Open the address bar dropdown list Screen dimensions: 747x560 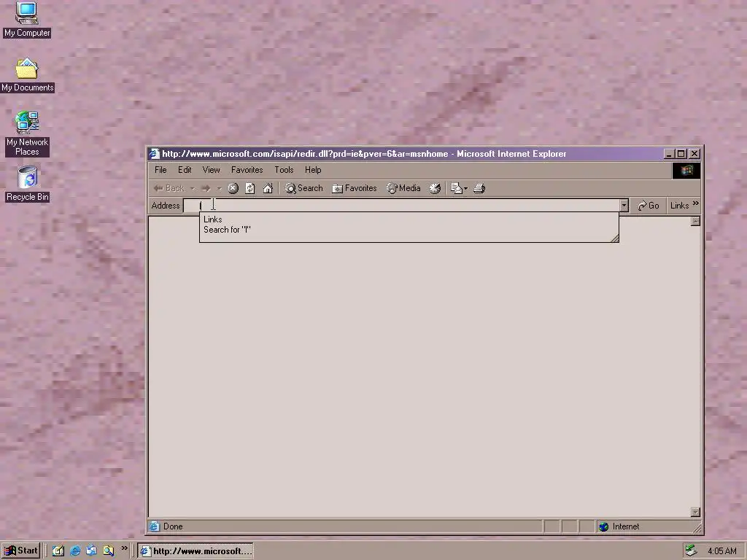point(624,206)
